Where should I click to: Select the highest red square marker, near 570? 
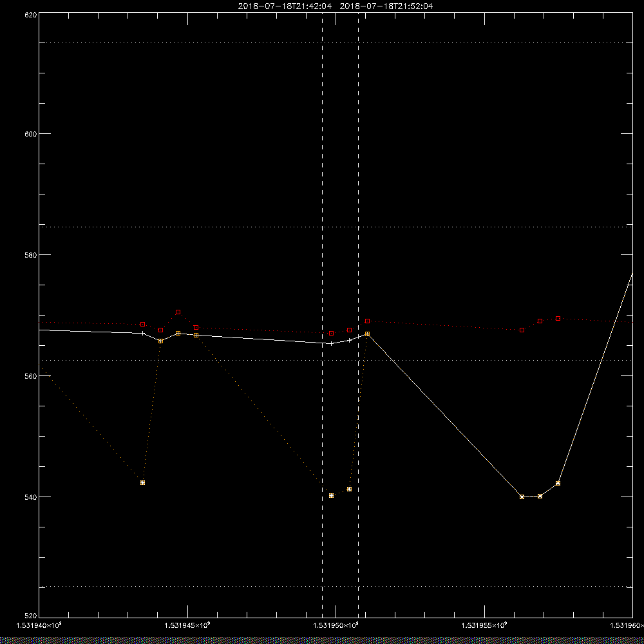point(178,312)
